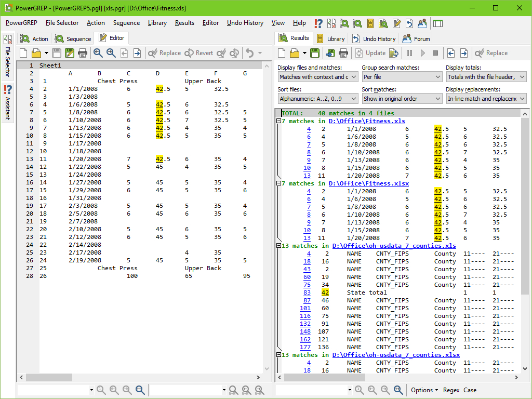Switch to the Undo History tab

tap(374, 39)
